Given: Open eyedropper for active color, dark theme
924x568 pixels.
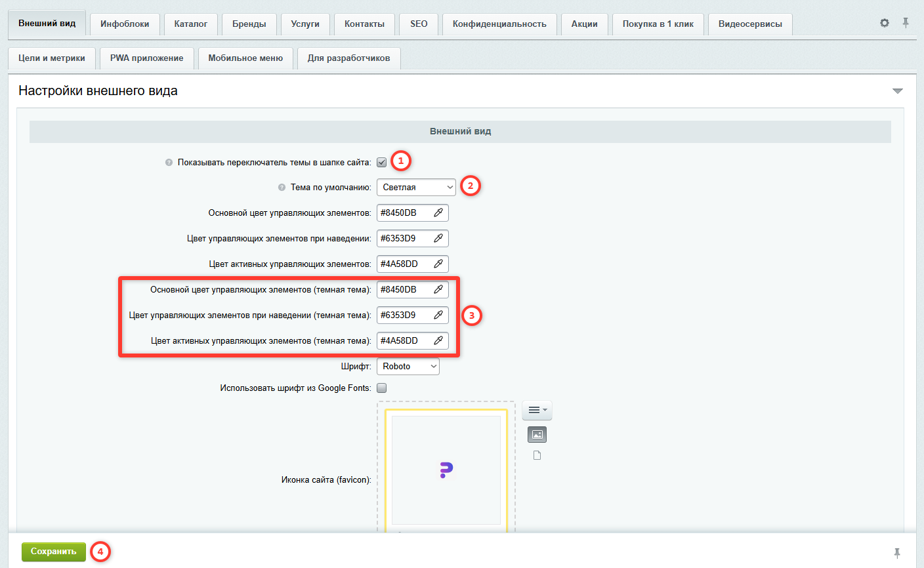Looking at the screenshot, I should tap(438, 340).
